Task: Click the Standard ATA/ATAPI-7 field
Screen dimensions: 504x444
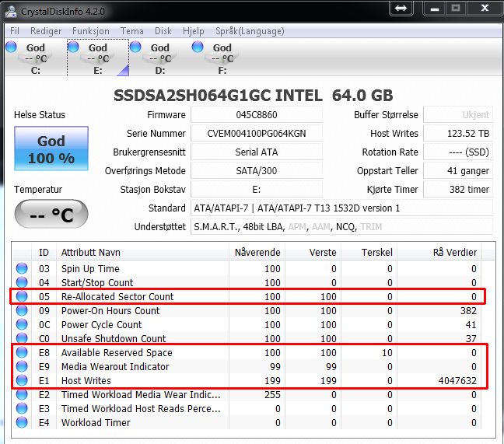Action: 341,208
